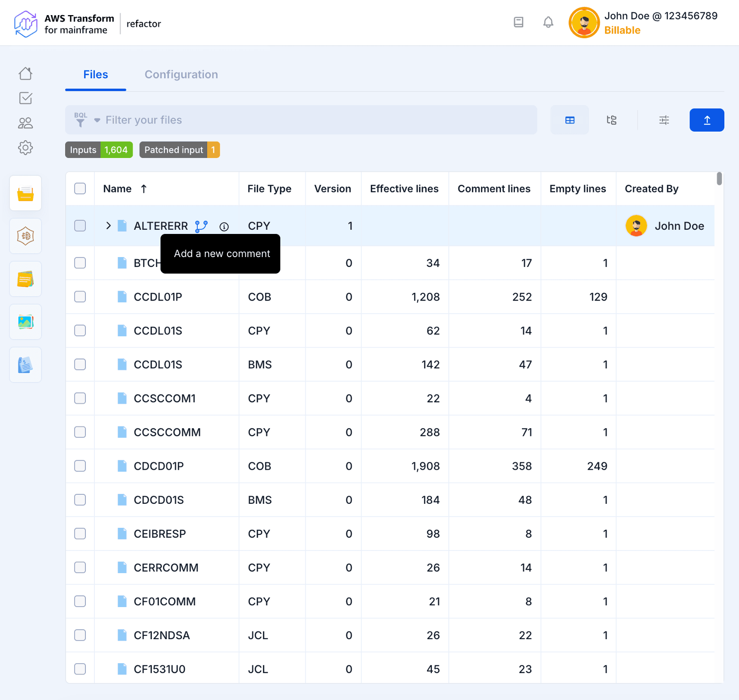Select the CEIBRESP row checkbox
This screenshot has width=739, height=700.
(80, 533)
